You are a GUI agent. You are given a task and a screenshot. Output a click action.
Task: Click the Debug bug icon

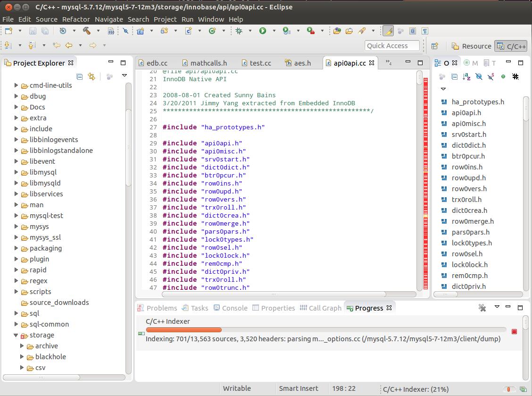click(x=240, y=31)
